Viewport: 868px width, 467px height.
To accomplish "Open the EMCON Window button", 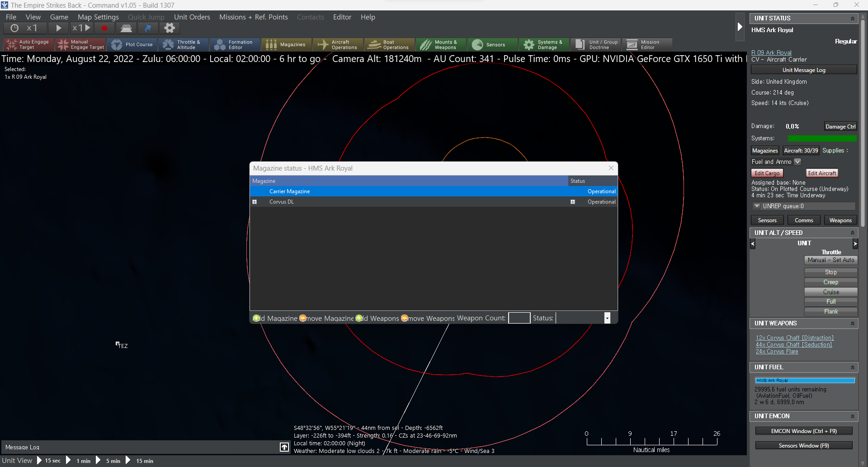I will (804, 431).
